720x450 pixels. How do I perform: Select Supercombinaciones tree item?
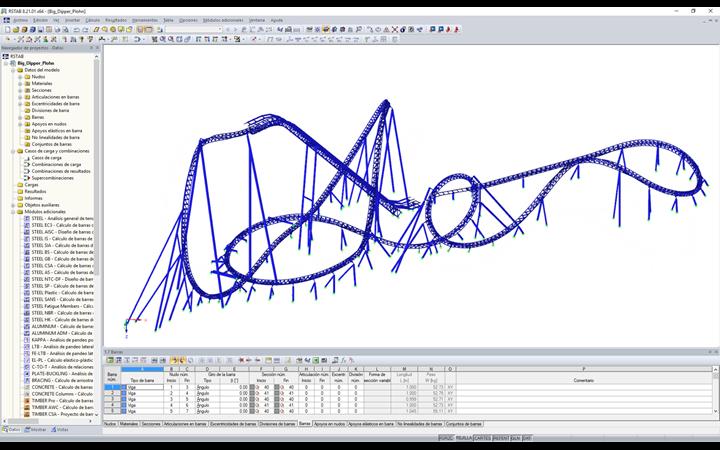click(52, 178)
